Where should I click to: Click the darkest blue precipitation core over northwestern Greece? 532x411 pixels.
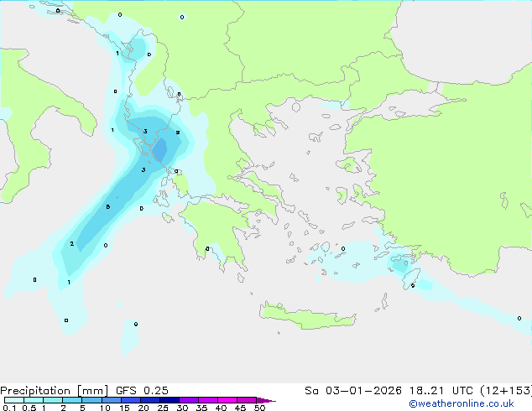pos(159,149)
